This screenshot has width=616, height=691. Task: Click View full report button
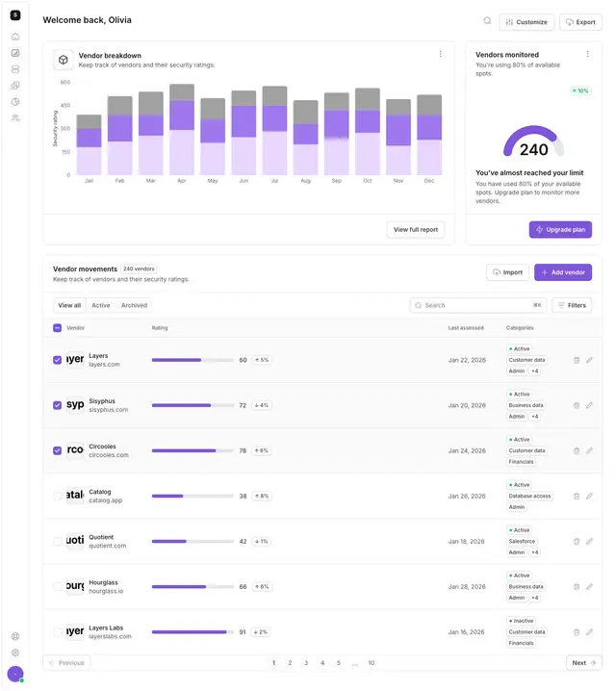416,230
